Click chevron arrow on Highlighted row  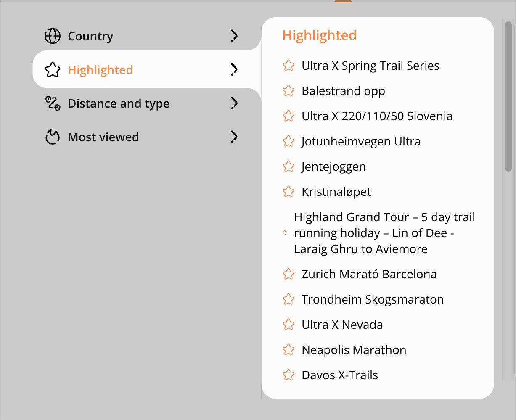[x=234, y=70]
